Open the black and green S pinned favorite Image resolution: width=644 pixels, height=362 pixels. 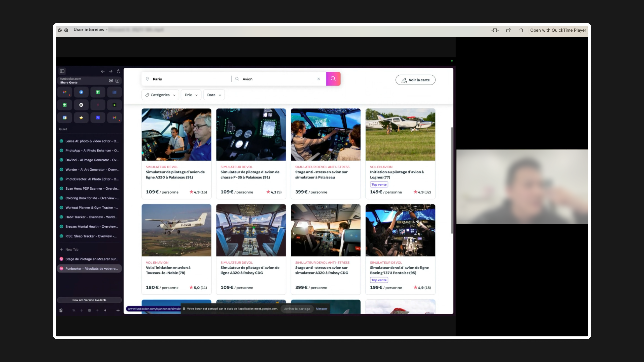pyautogui.click(x=114, y=105)
